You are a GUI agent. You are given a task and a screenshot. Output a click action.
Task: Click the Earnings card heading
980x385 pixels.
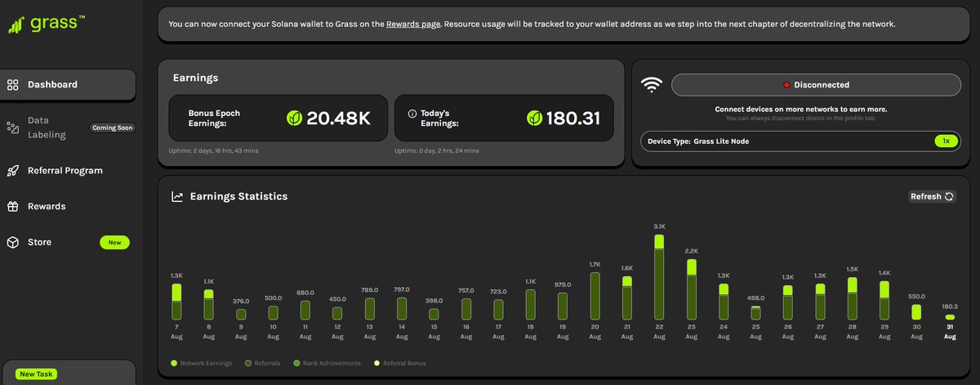[x=195, y=78]
